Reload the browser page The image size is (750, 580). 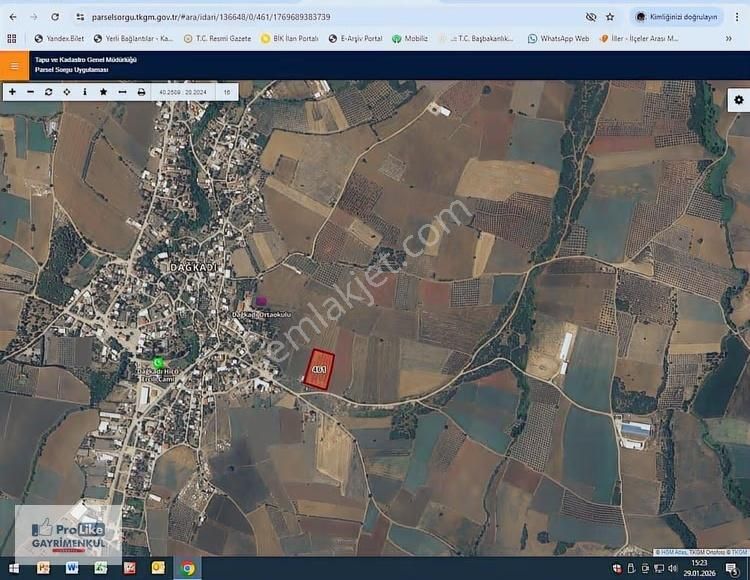tap(55, 17)
